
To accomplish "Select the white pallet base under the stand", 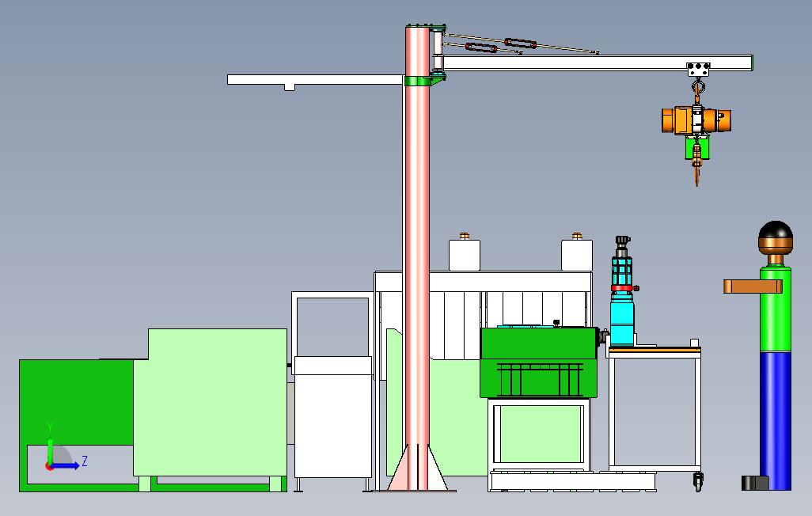I will click(572, 481).
